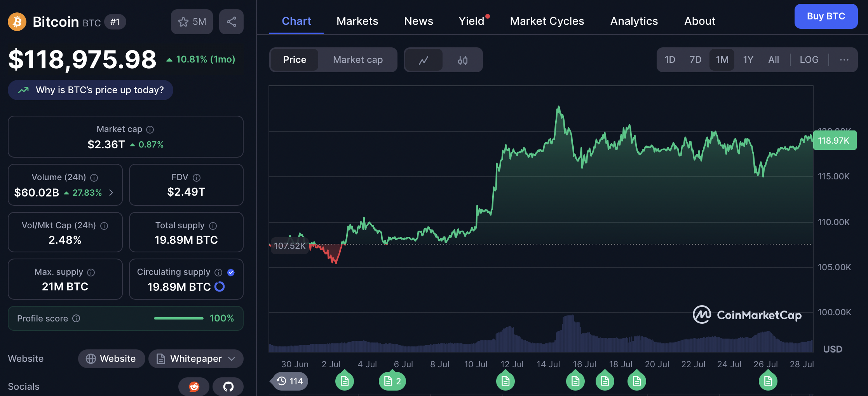This screenshot has height=396, width=868.
Task: Open news marker with 2 articles
Action: point(392,381)
